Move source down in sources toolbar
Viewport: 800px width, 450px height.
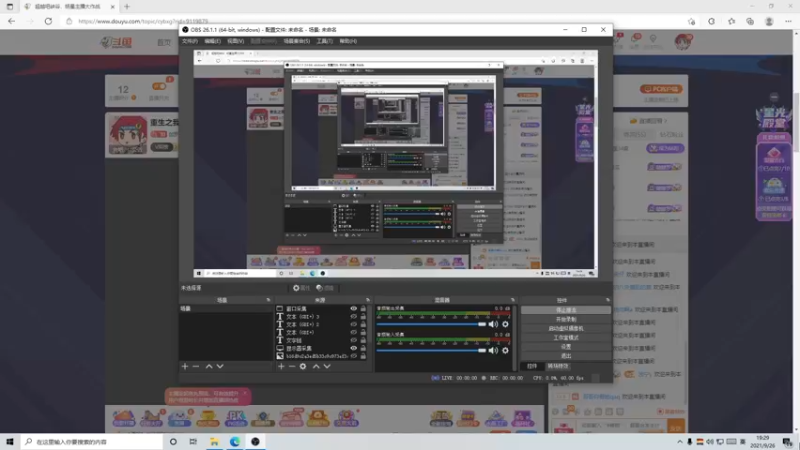coord(327,366)
